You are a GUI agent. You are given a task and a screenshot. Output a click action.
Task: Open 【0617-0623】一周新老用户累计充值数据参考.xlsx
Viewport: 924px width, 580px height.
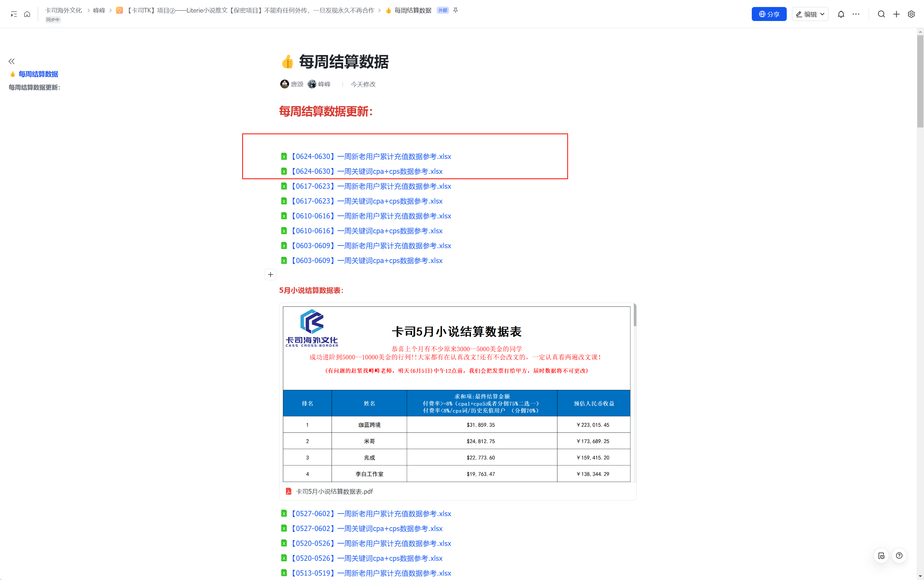pos(371,186)
